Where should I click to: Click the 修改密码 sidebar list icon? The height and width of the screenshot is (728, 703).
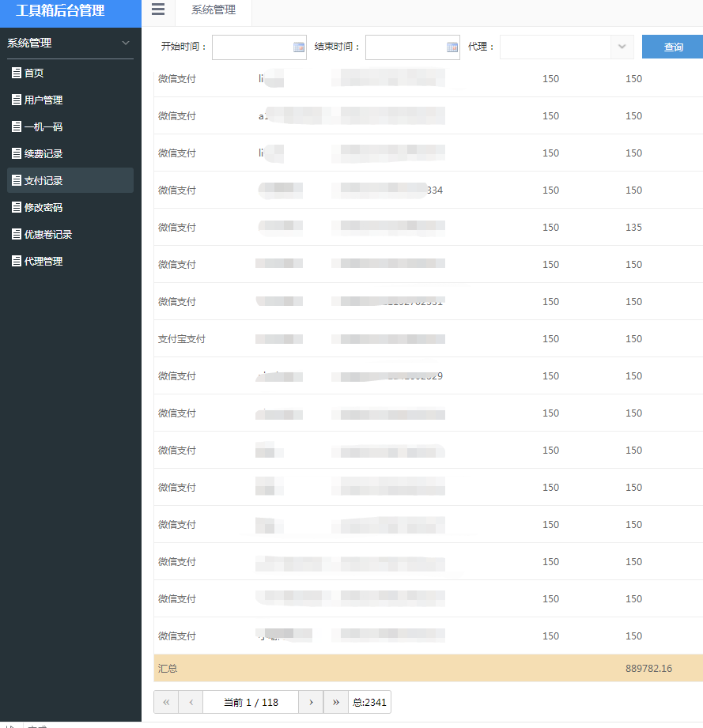pyautogui.click(x=17, y=207)
